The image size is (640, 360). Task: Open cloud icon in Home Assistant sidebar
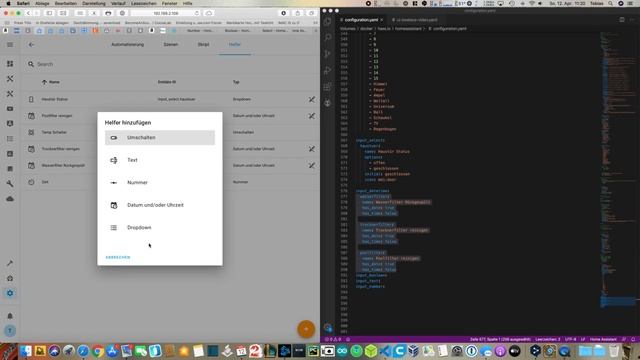click(x=10, y=199)
